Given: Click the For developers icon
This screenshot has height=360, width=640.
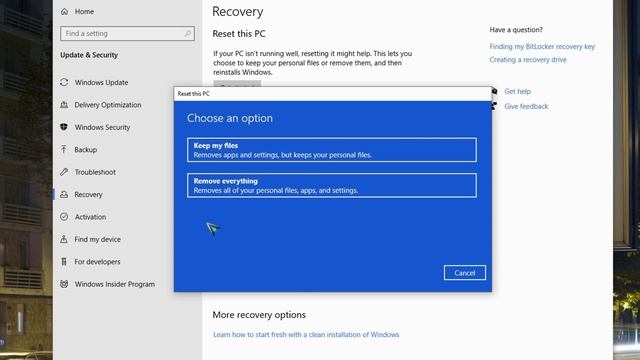Looking at the screenshot, I should (64, 262).
